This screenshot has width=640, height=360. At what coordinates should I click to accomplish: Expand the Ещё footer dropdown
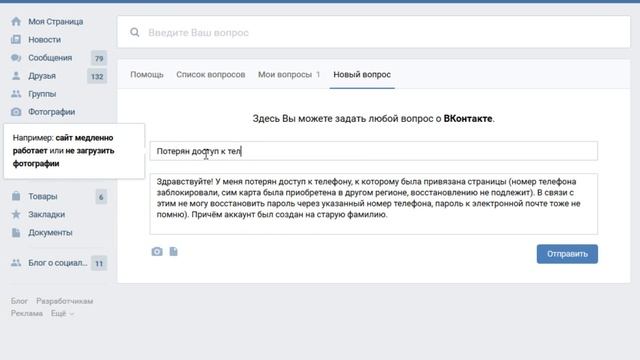62,313
